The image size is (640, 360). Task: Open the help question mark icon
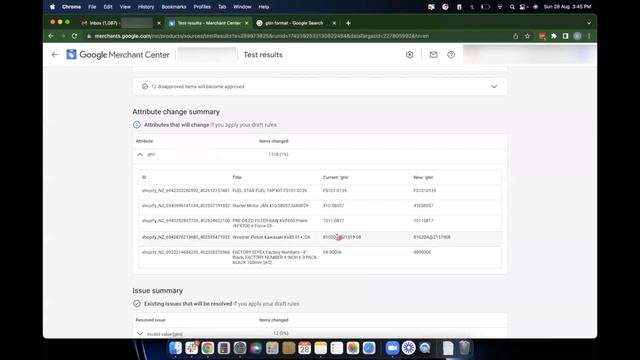(x=451, y=55)
